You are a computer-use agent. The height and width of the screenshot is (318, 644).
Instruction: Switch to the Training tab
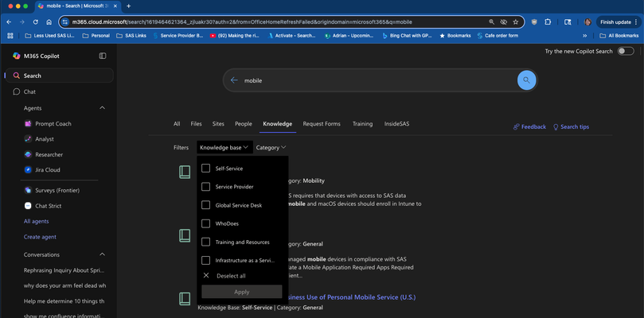coord(362,123)
